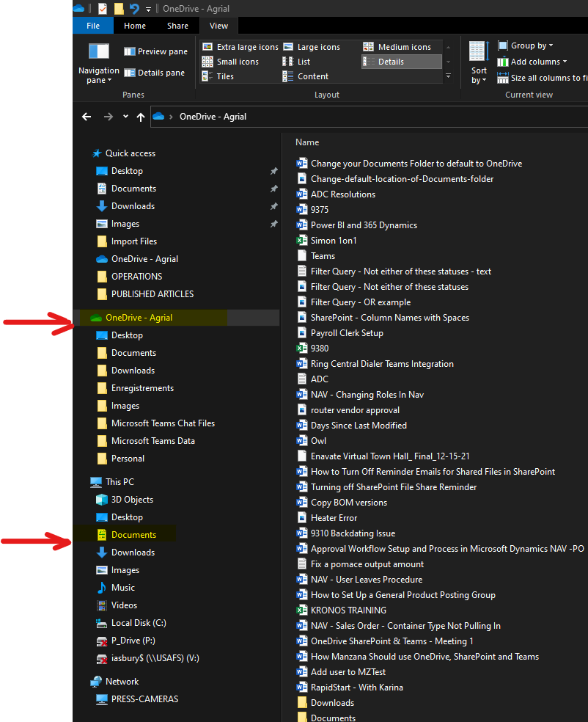Go back with the back arrow
Screen dimensions: 588x722
(x=87, y=117)
